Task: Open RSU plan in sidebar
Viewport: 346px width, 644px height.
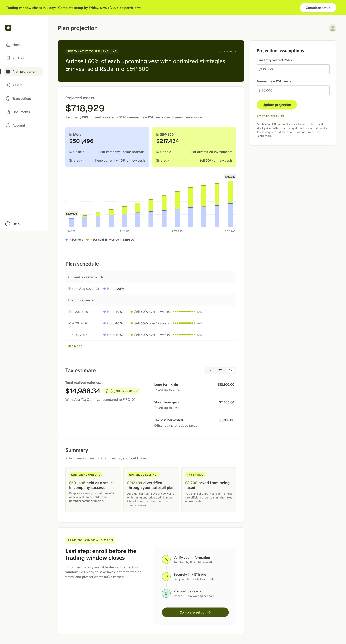Action: pyautogui.click(x=19, y=58)
